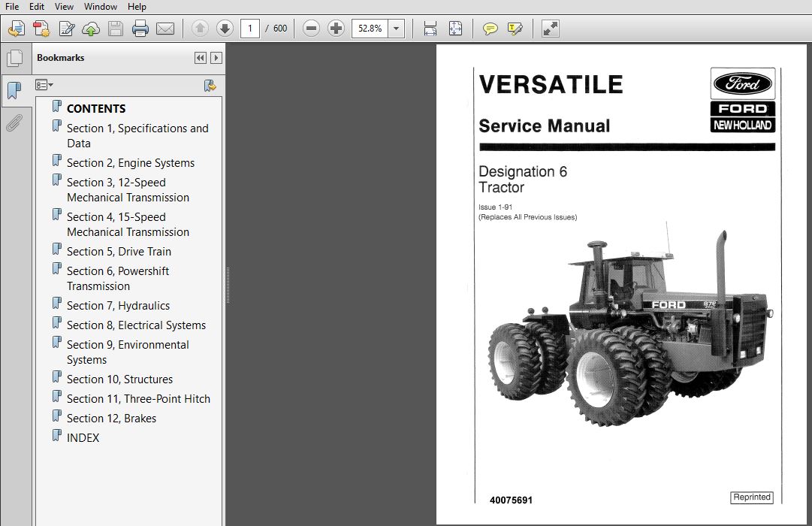Click the "Designation 6" title text
This screenshot has height=526, width=812.
click(x=523, y=171)
